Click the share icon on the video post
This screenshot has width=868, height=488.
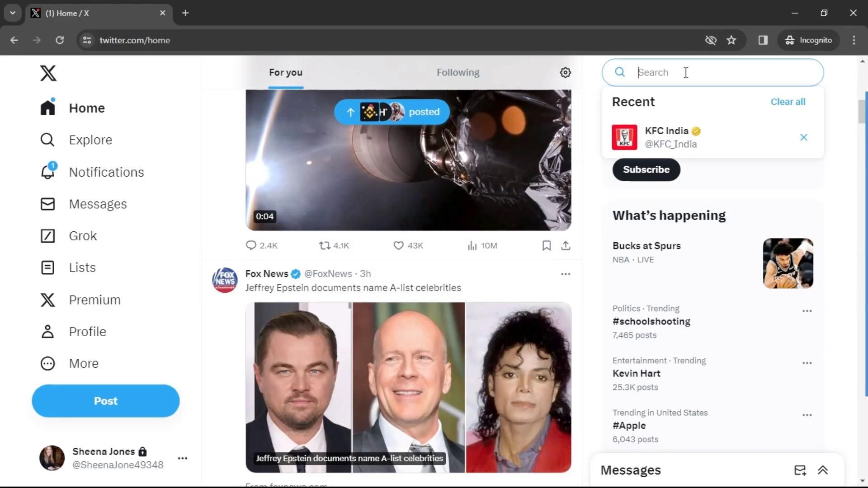566,245
